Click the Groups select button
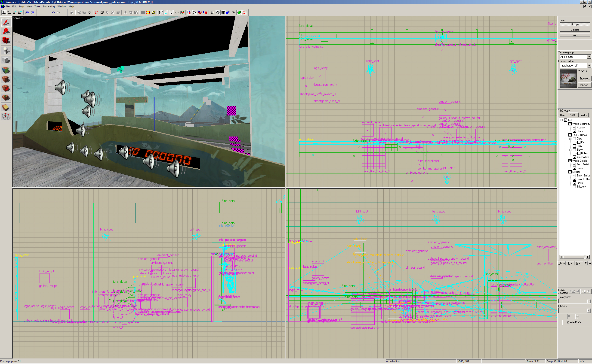This screenshot has height=364, width=592. (575, 24)
